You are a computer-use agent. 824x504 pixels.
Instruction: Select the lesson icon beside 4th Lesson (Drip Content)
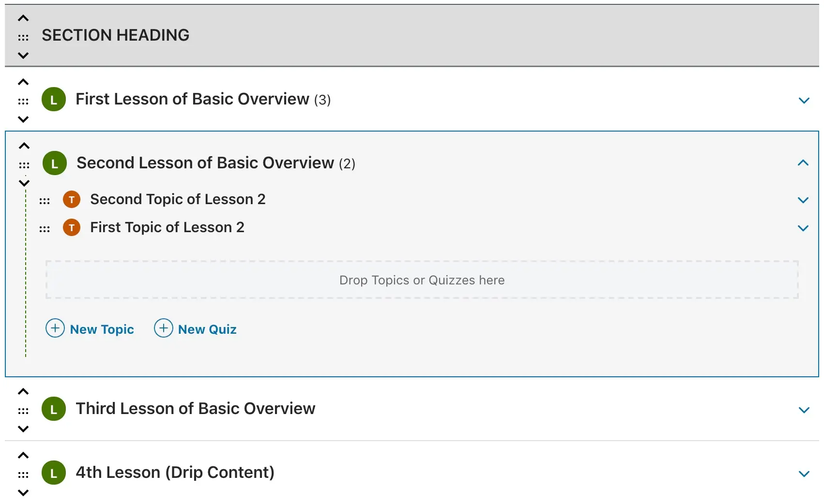[54, 473]
